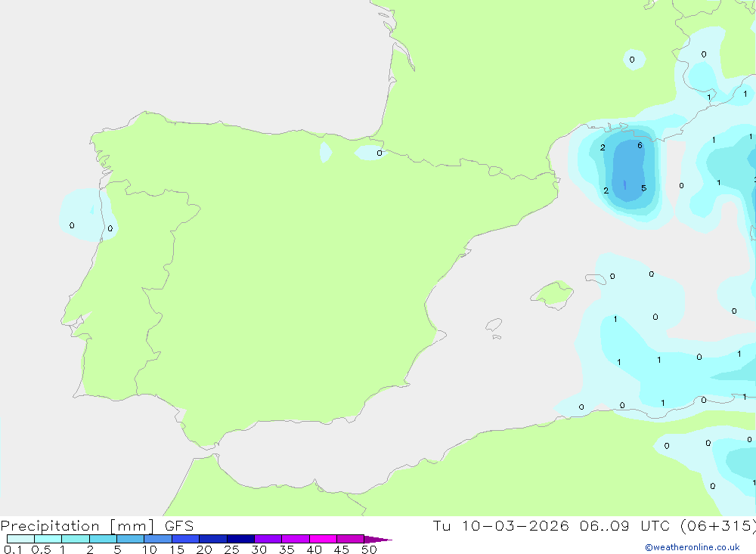The height and width of the screenshot is (554, 756).
Task: Click the 'Tu 10-03-2026' forecast date text
Action: coord(500,525)
